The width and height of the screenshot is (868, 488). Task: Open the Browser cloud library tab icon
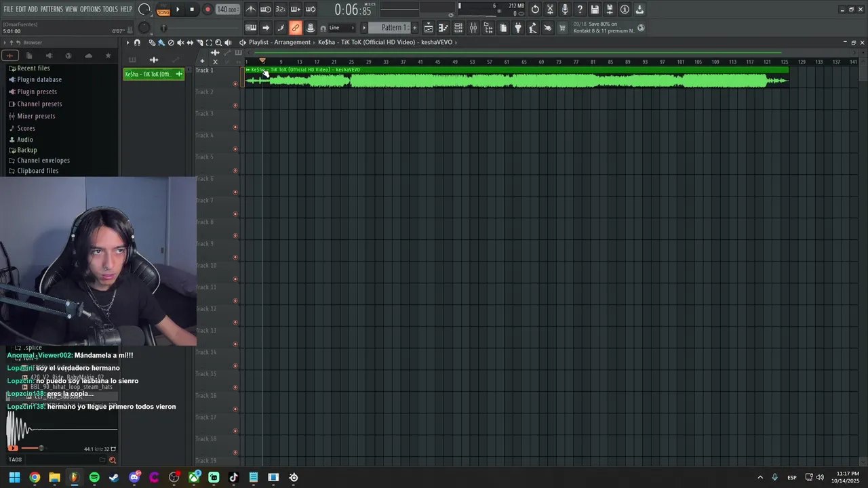click(x=88, y=56)
